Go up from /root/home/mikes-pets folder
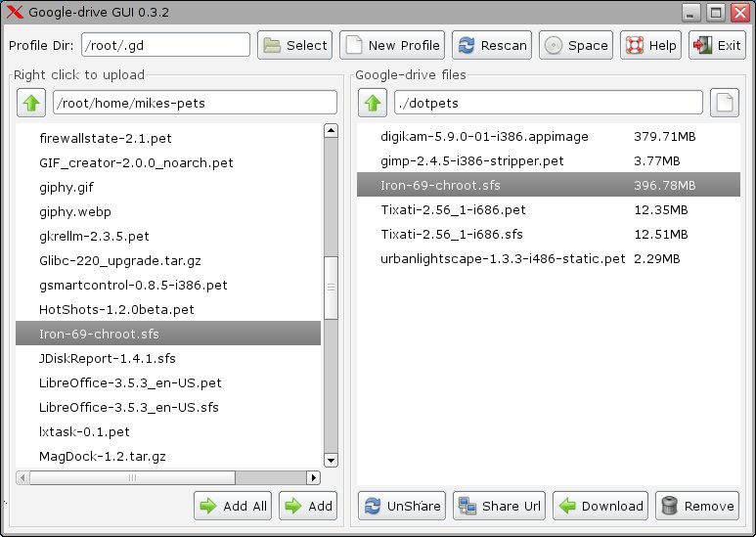 31,103
